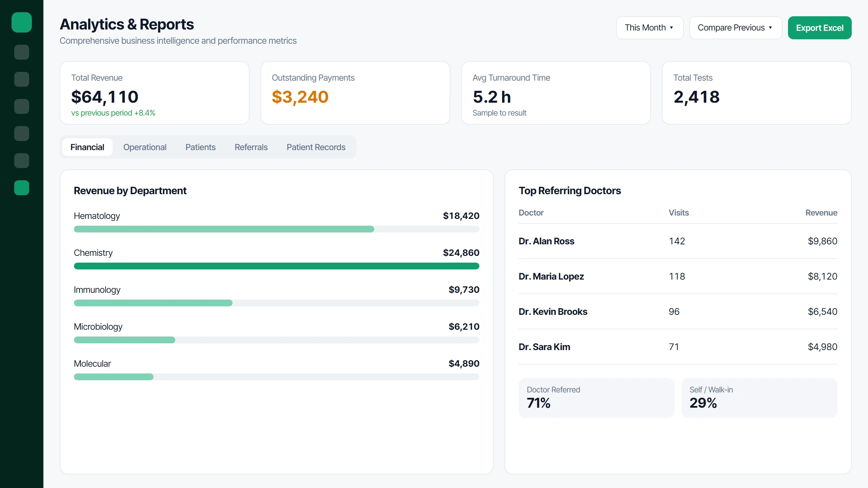Click the $6,540 revenue cell
The image size is (868, 488).
[x=823, y=312]
